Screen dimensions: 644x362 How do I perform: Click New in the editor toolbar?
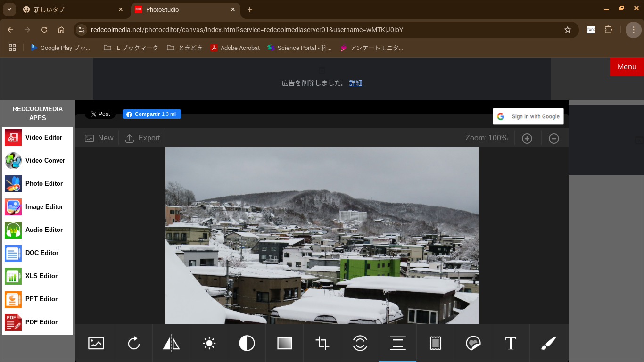click(99, 138)
